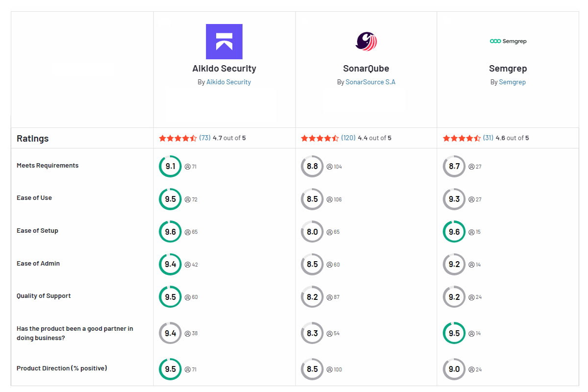Click the Quality of Support row label
Screen dimensions: 588x392
44,296
